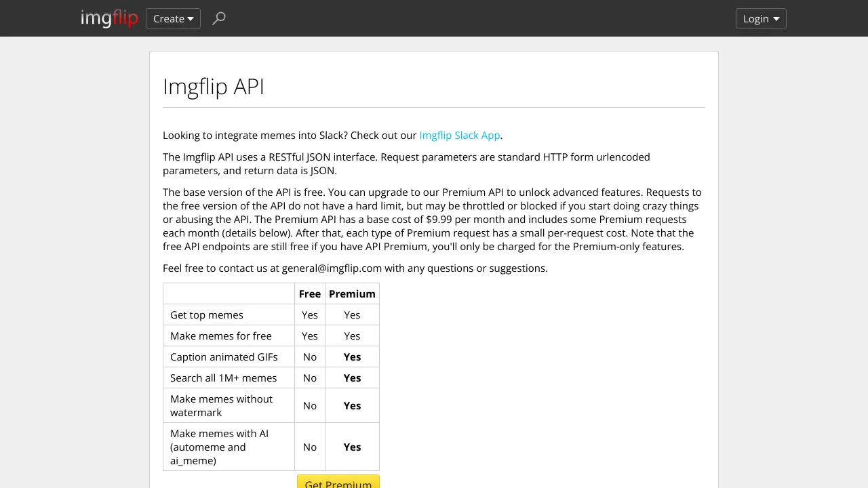Select the 'Make memes for free' cell

229,335
